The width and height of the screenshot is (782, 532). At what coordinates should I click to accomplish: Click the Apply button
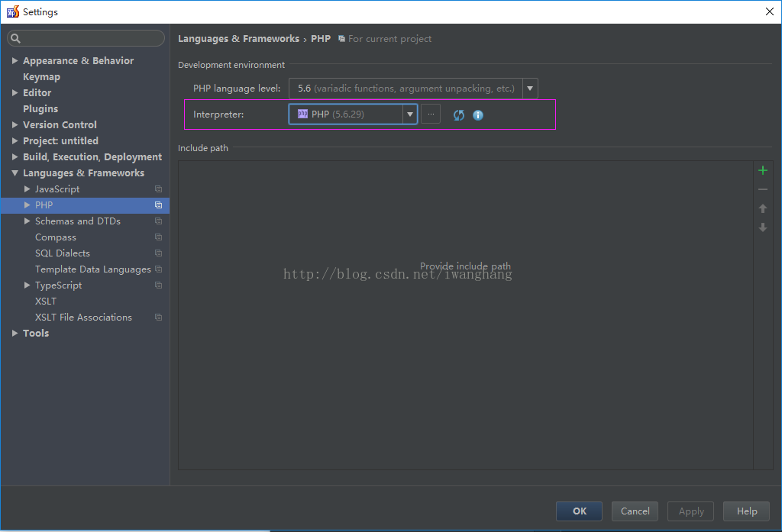click(690, 511)
